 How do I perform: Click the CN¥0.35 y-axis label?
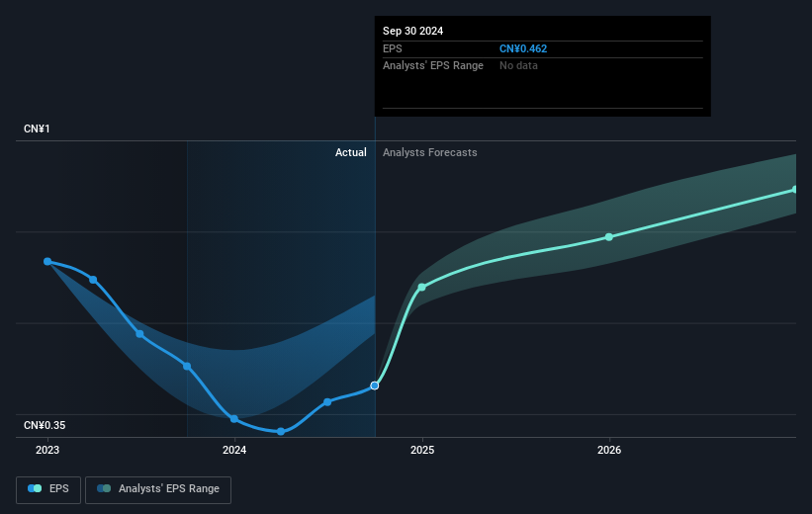tap(45, 425)
